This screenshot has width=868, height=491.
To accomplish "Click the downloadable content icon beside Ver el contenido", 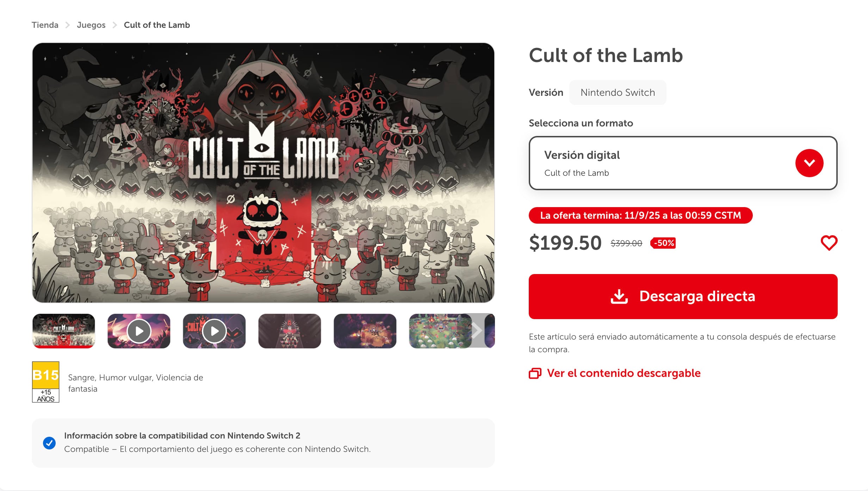I will coord(535,373).
